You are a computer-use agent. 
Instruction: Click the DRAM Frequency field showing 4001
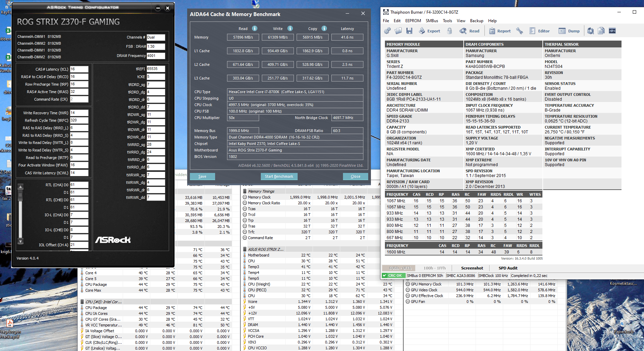click(x=156, y=56)
